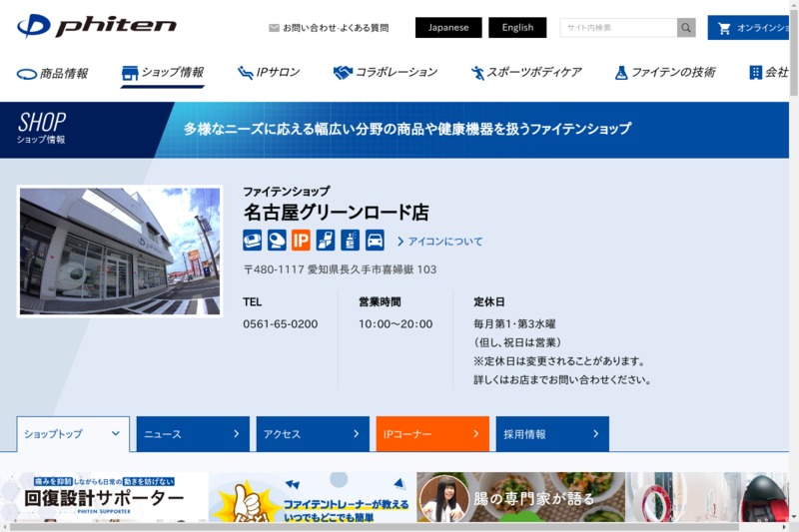The width and height of the screenshot is (799, 532).
Task: Click the Phiten logo
Action: point(97,26)
